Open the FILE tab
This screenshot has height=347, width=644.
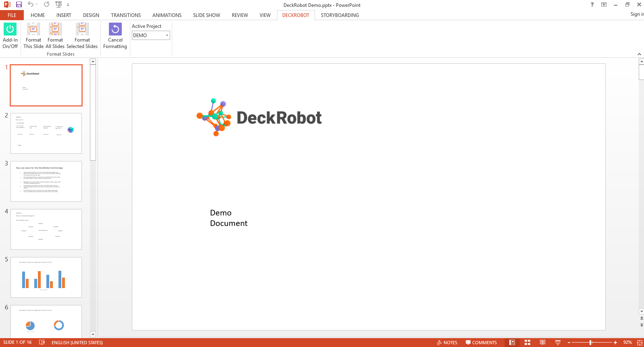coord(12,15)
